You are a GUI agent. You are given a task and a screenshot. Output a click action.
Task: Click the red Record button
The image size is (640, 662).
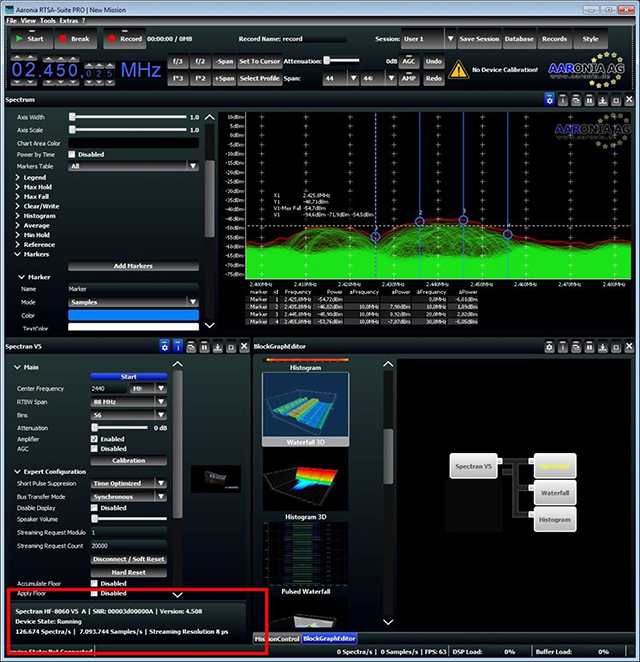point(125,39)
